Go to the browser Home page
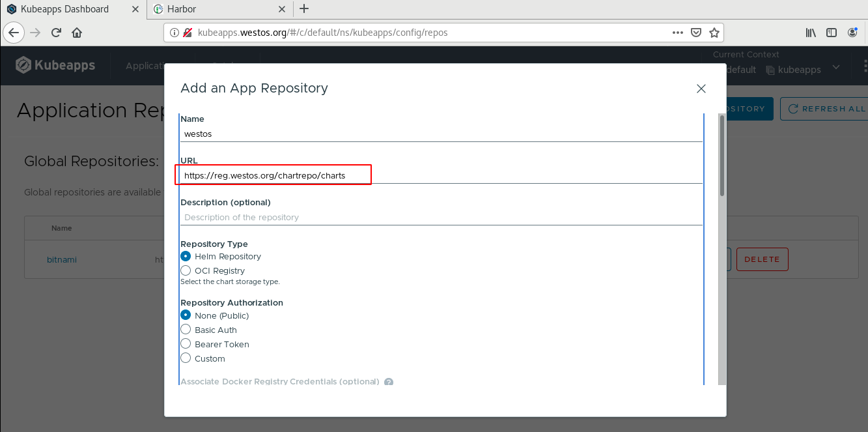Image resolution: width=868 pixels, height=432 pixels. pos(77,32)
